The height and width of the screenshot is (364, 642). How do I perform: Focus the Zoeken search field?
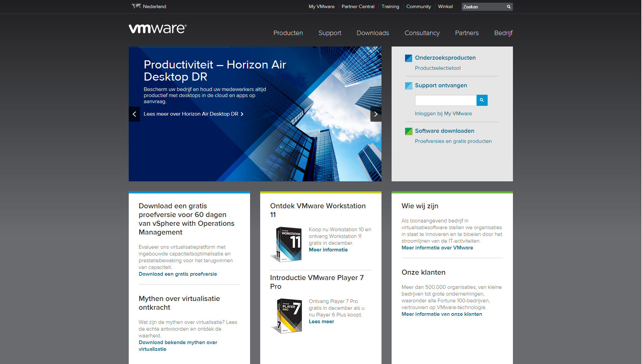(484, 7)
